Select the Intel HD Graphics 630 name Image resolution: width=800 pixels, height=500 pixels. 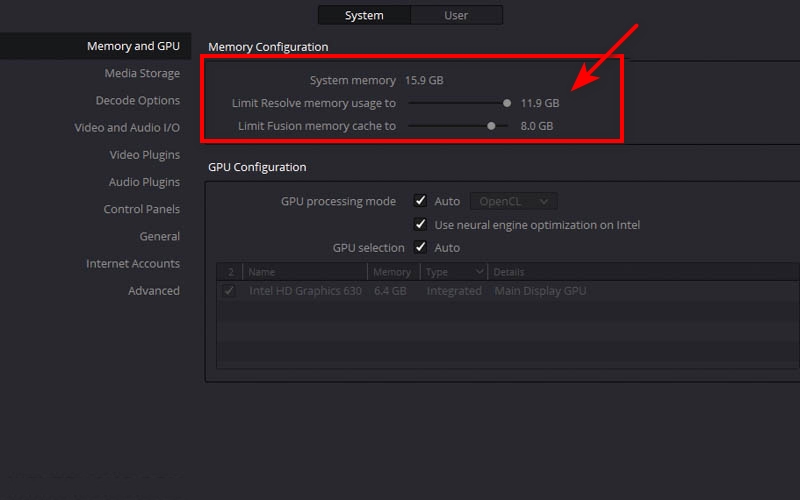(305, 291)
